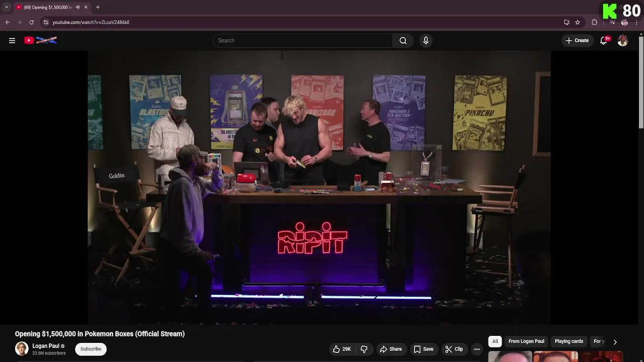Viewport: 644px width, 362px height.
Task: Reload the page
Action: point(31,22)
